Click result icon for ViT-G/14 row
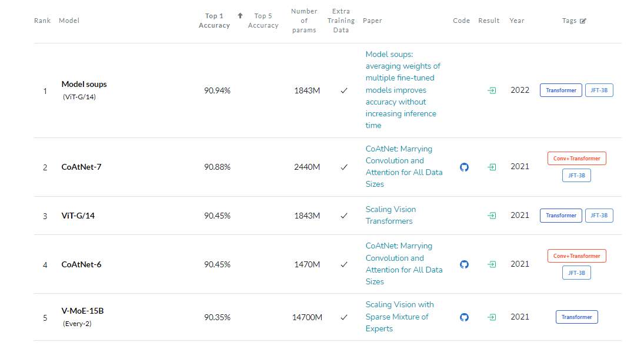Screen dimensions: 644x346 [x=491, y=216]
